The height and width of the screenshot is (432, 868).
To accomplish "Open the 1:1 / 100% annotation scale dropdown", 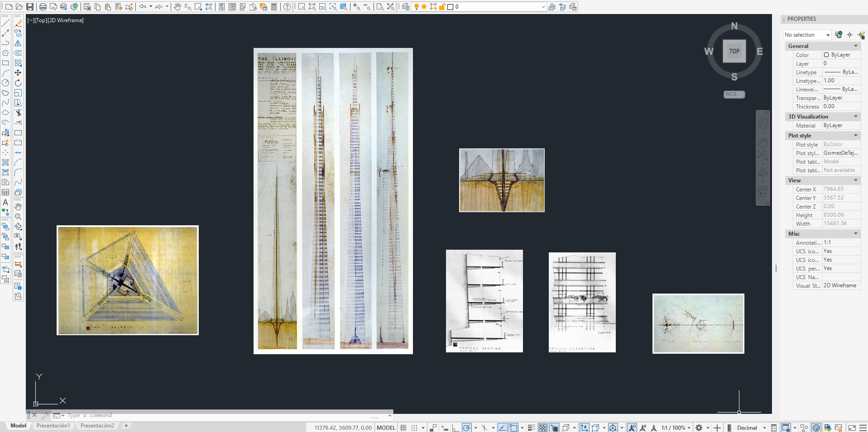I will click(x=676, y=427).
